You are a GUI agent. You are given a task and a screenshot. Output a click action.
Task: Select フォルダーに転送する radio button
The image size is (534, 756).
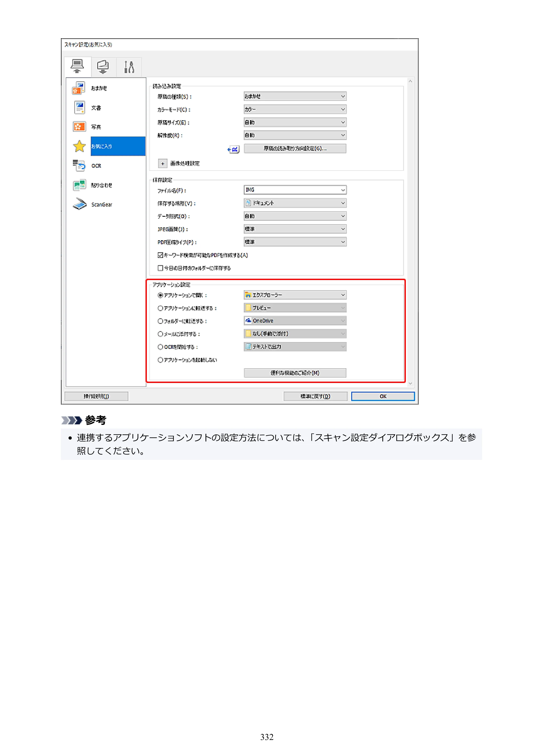[160, 321]
